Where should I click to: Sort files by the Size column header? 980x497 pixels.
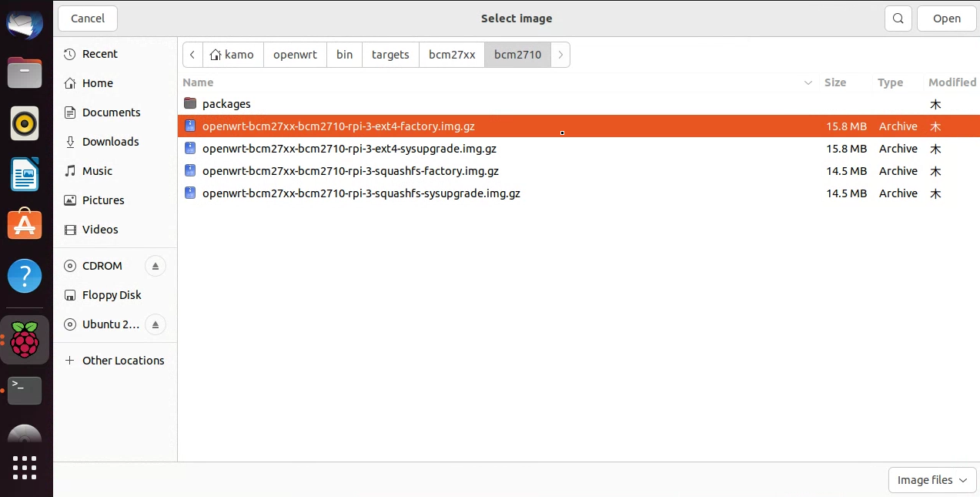845,82
